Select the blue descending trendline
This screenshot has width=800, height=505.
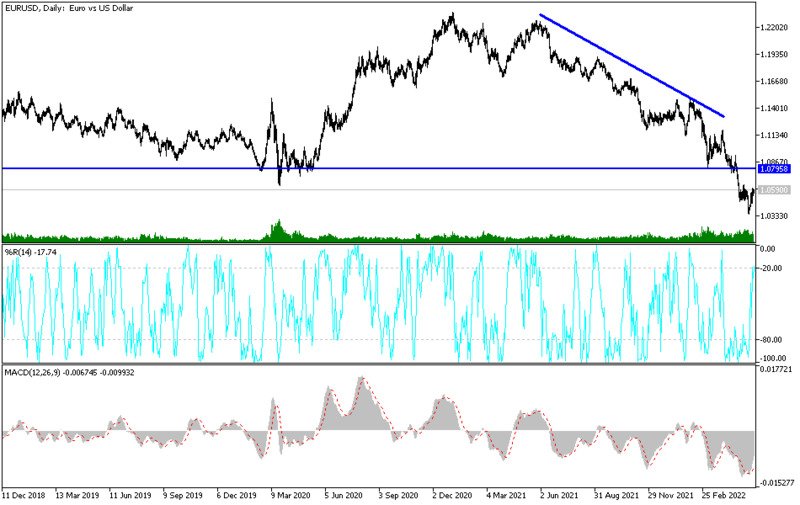tap(632, 66)
